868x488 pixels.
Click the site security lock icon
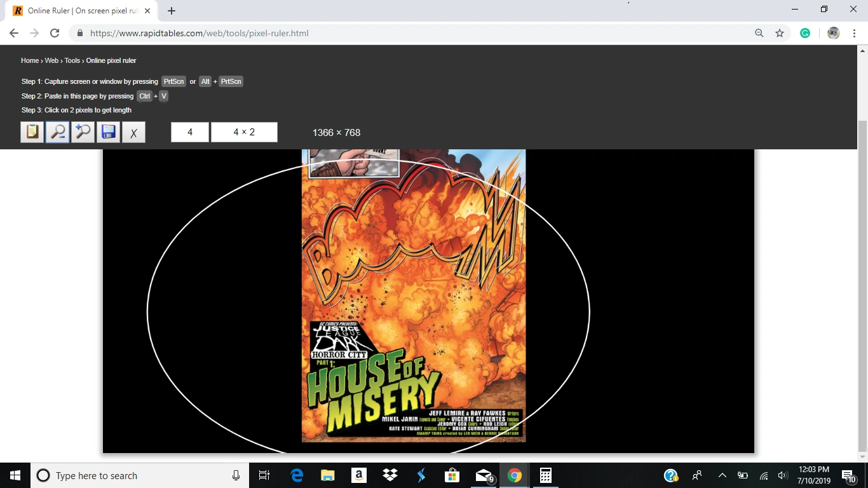click(80, 33)
